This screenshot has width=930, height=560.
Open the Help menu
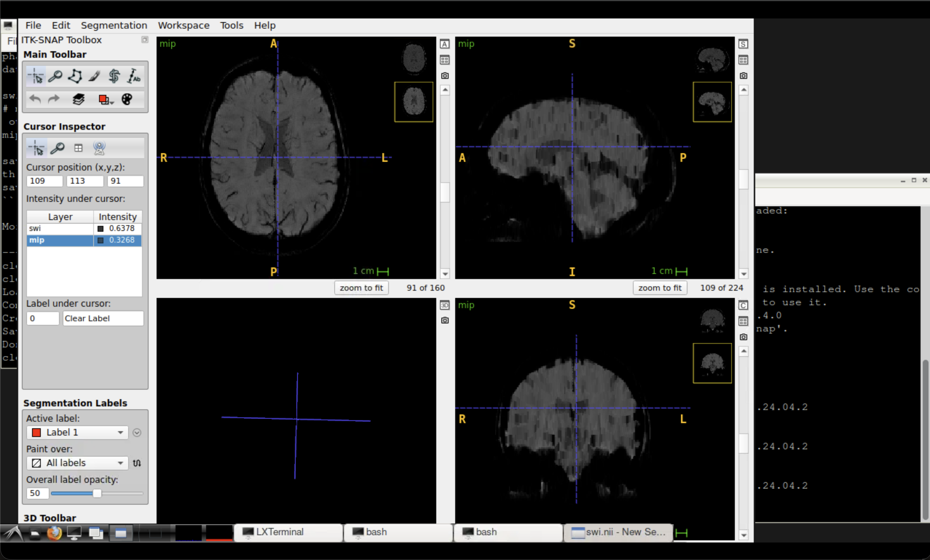264,25
